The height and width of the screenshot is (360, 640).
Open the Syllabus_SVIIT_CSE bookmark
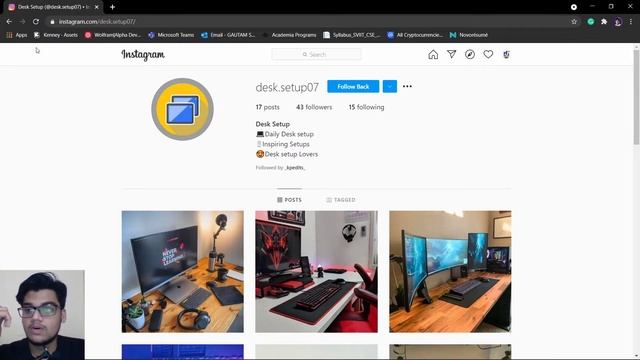[x=351, y=35]
